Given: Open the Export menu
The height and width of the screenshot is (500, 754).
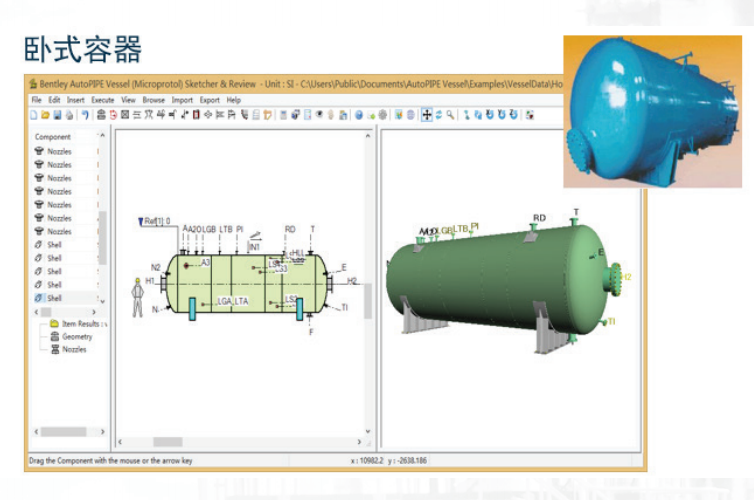Looking at the screenshot, I should pyautogui.click(x=210, y=100).
